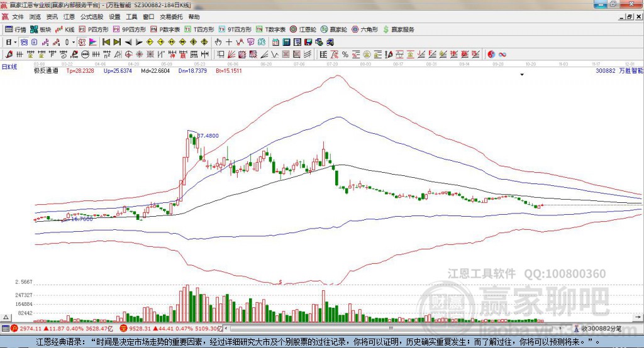644x348 pixels.
Task: Jump to last bar icon
Action: (117, 42)
